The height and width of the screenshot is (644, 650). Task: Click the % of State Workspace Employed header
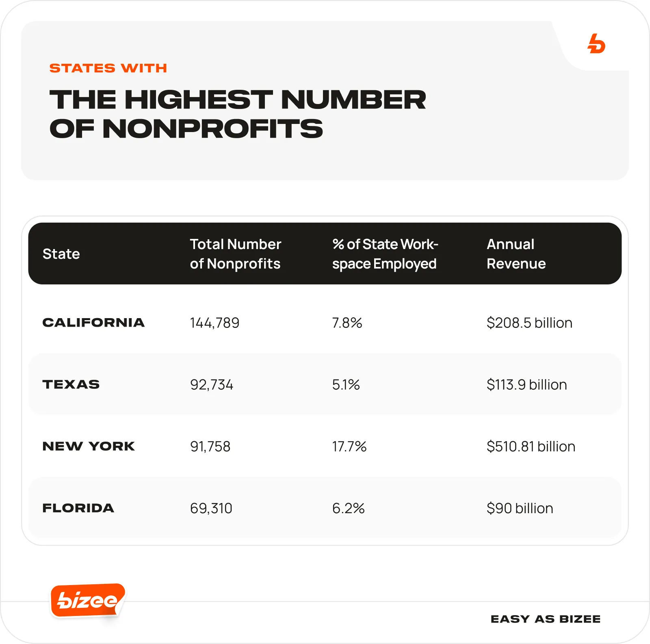pos(385,254)
